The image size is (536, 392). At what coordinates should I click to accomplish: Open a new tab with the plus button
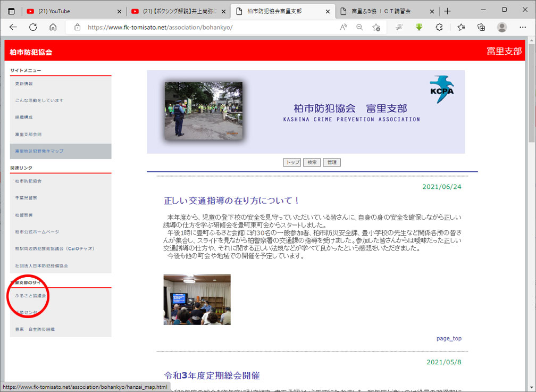(448, 11)
